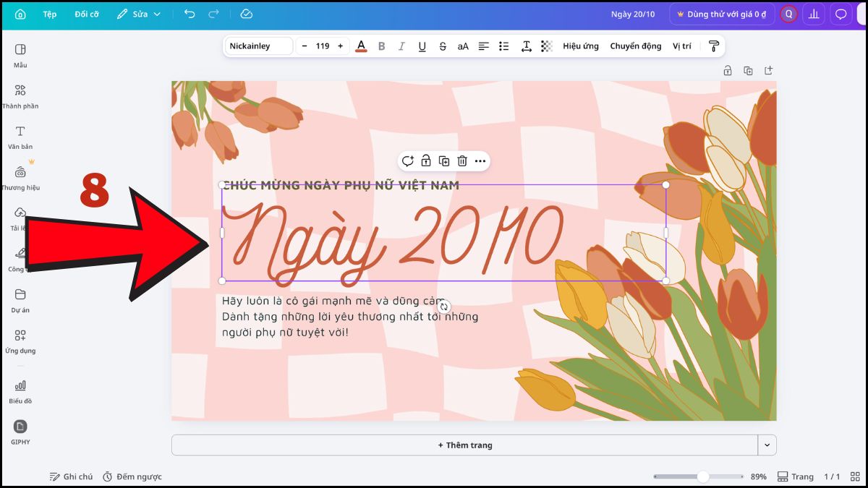
Task: Open the Q account avatar
Action: [788, 14]
